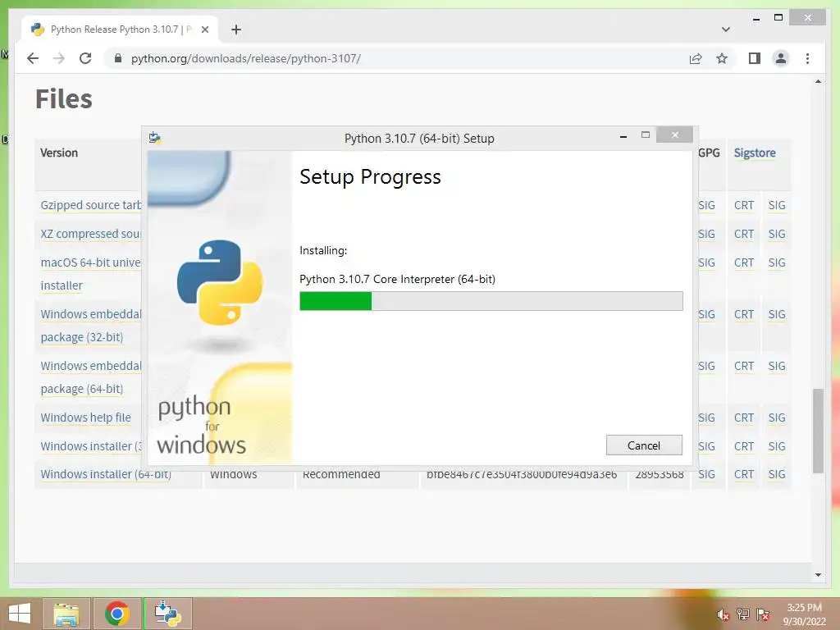Open the tab search chevron
The image size is (840, 630).
click(726, 30)
